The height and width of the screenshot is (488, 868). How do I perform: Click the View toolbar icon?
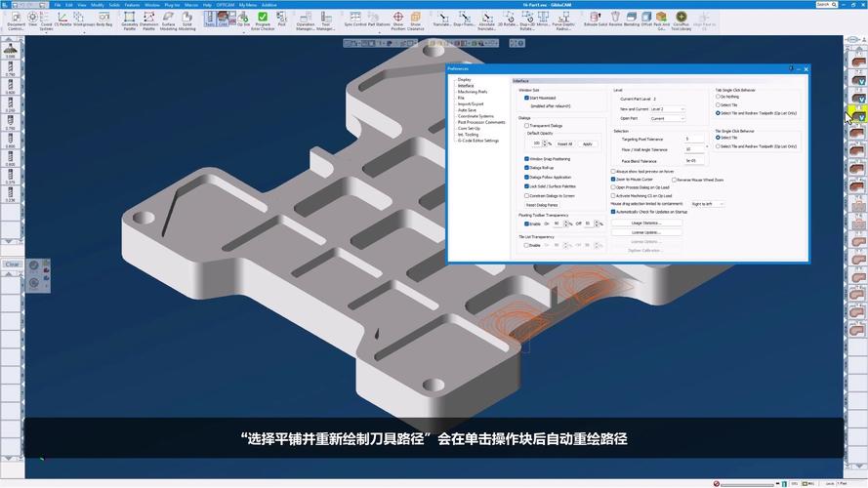[32, 20]
